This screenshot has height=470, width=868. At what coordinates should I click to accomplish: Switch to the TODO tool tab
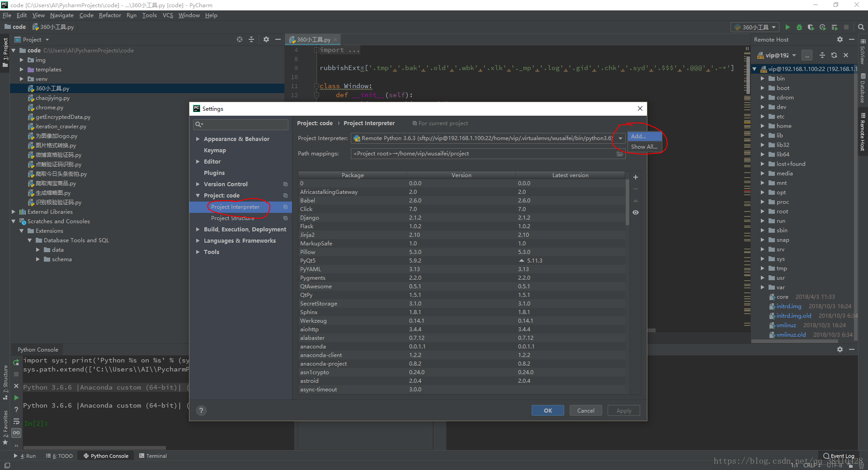pos(59,456)
